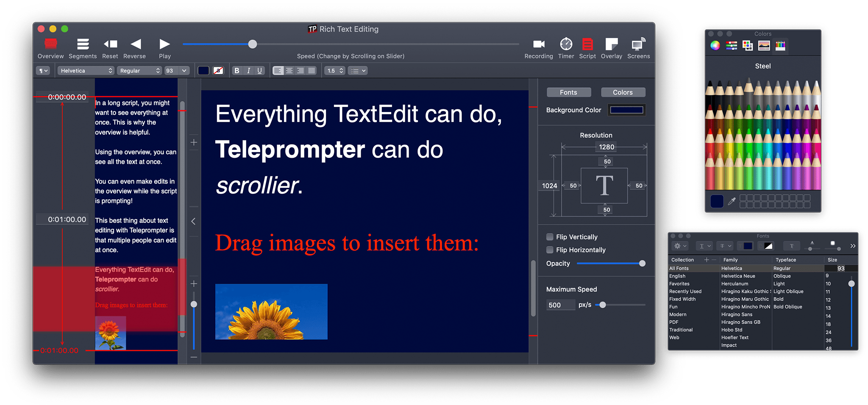Click the sunflower image in the script
The image size is (868, 405).
271,312
